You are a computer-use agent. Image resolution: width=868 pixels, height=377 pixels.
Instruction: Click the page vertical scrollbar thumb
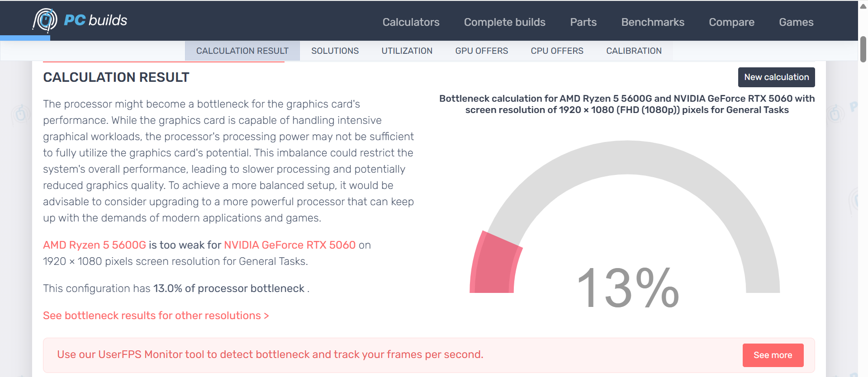click(x=863, y=49)
